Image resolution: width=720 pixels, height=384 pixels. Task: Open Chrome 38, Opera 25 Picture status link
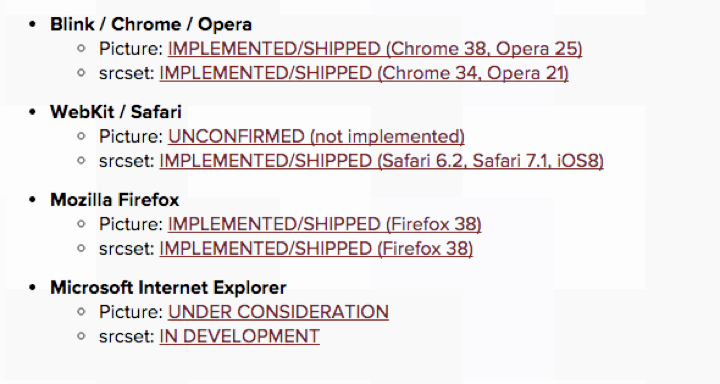(375, 49)
